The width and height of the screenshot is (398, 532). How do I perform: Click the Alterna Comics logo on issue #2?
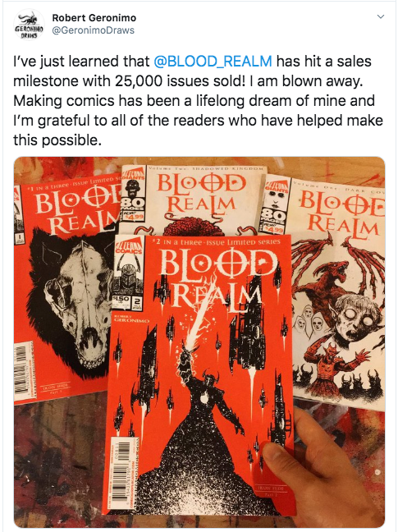128,246
